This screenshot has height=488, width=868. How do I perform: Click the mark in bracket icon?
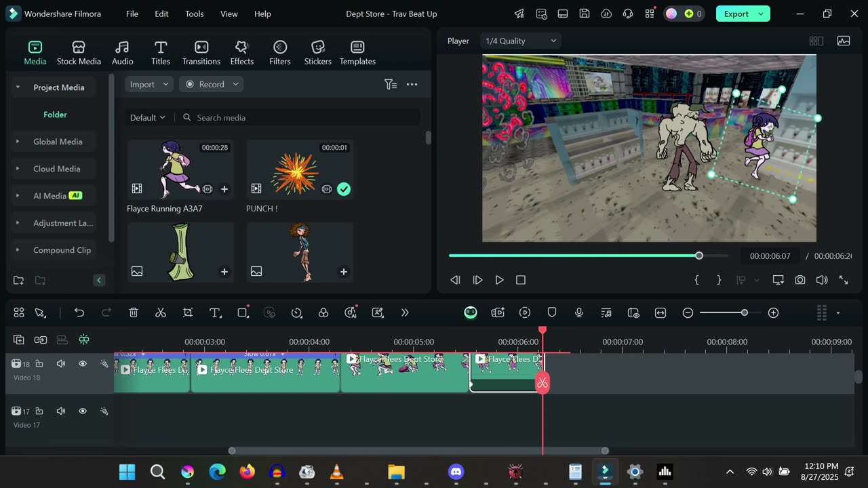(x=696, y=280)
